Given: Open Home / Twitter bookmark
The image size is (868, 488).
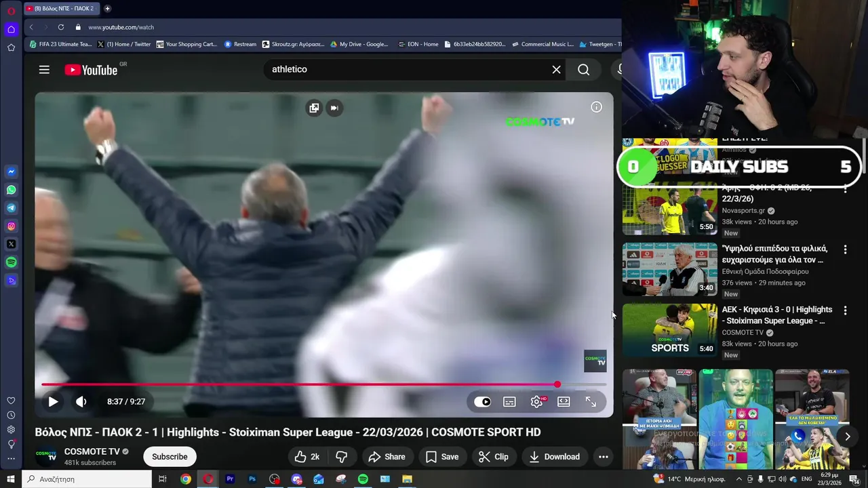Looking at the screenshot, I should (x=123, y=44).
